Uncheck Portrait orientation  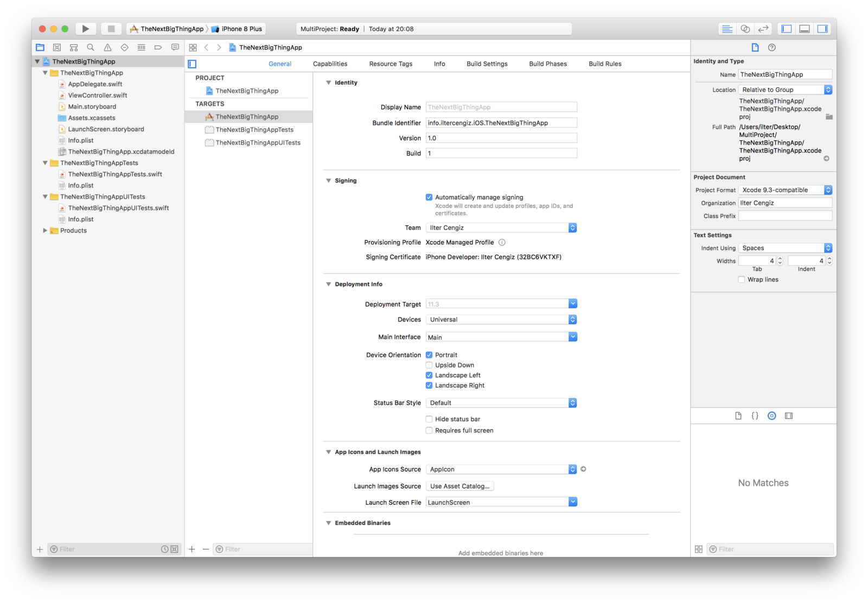tap(429, 355)
